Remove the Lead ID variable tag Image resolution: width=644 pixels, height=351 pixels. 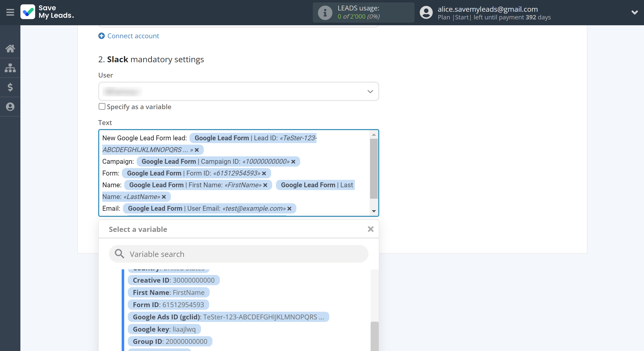click(197, 150)
